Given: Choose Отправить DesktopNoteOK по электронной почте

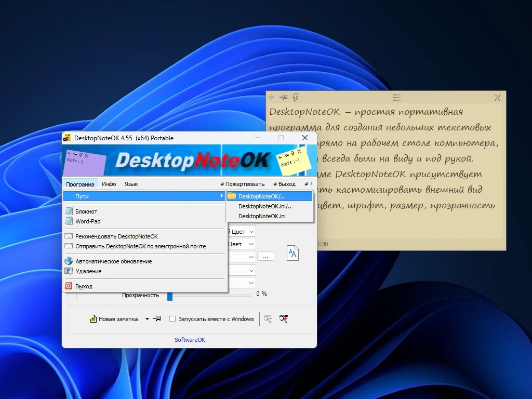Looking at the screenshot, I should (144, 246).
